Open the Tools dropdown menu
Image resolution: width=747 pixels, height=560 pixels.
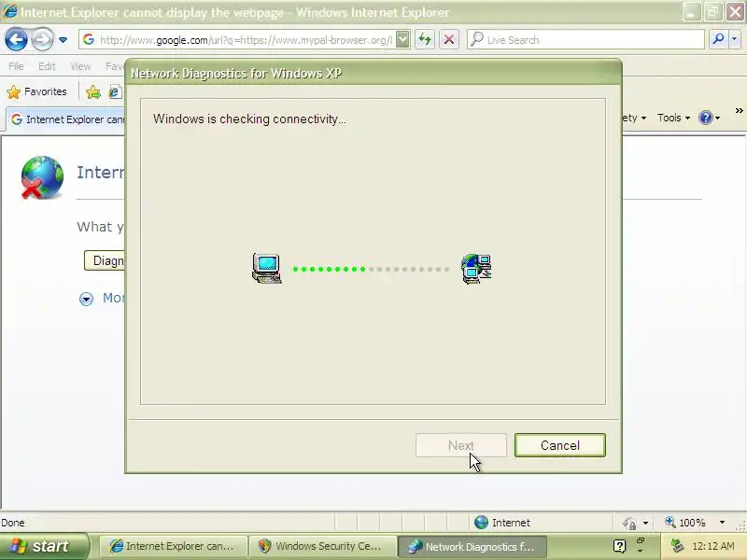point(673,118)
